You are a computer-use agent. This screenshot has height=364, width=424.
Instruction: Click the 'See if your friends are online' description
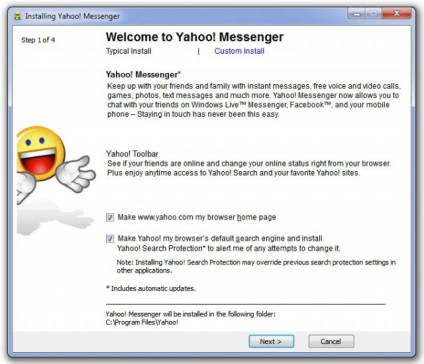point(249,168)
